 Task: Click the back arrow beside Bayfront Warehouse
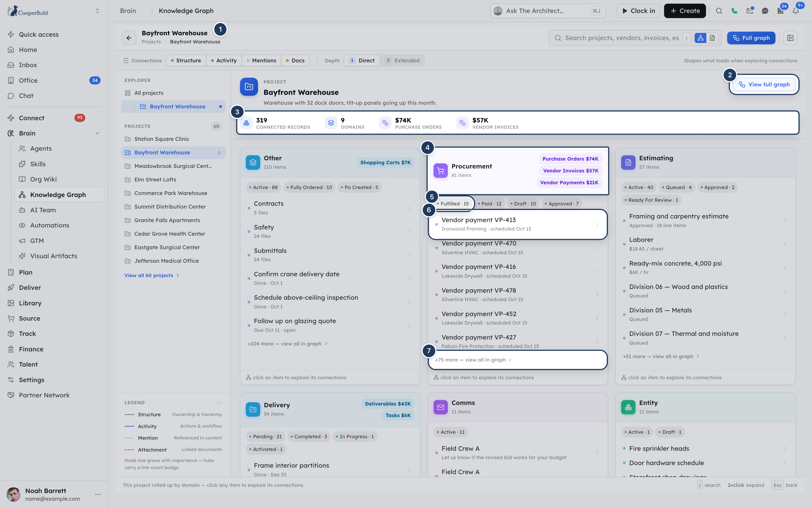click(129, 38)
